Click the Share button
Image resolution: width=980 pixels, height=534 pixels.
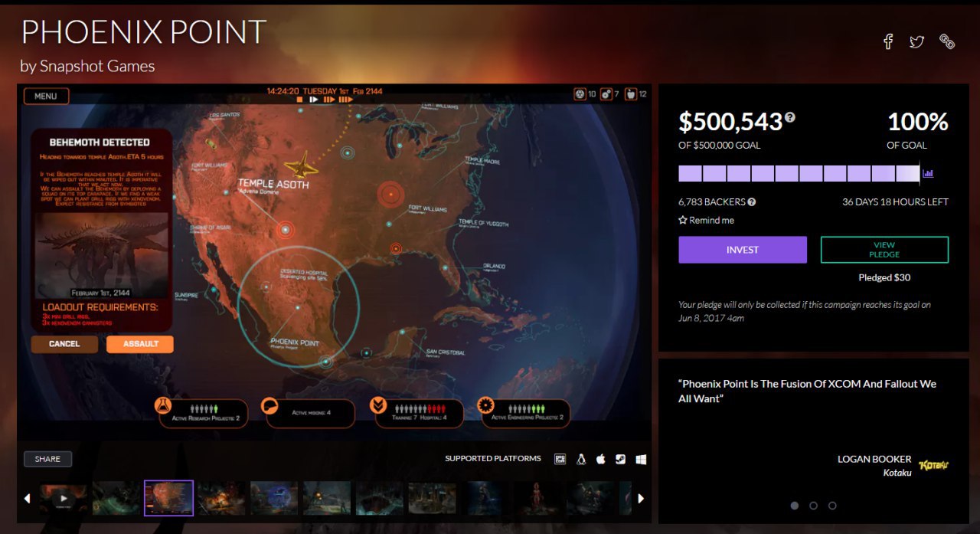(47, 459)
